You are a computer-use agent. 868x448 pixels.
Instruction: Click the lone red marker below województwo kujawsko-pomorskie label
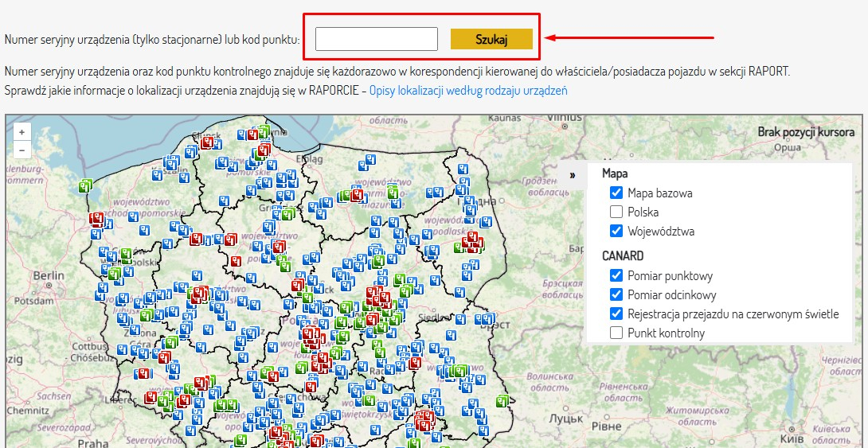pyautogui.click(x=237, y=261)
